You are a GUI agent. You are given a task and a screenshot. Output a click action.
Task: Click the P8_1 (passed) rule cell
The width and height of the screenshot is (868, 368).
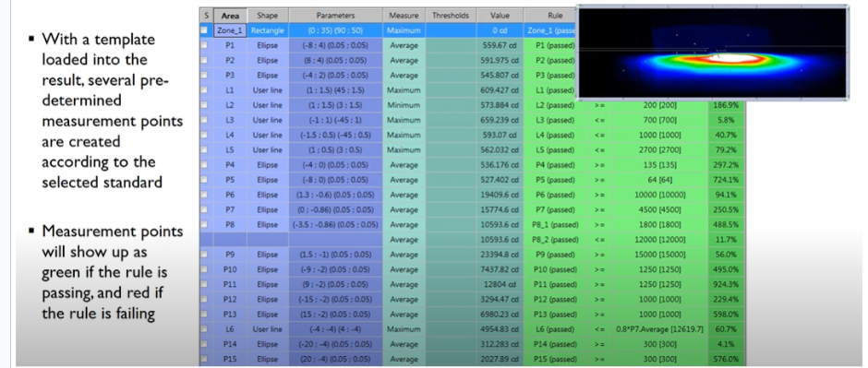555,225
